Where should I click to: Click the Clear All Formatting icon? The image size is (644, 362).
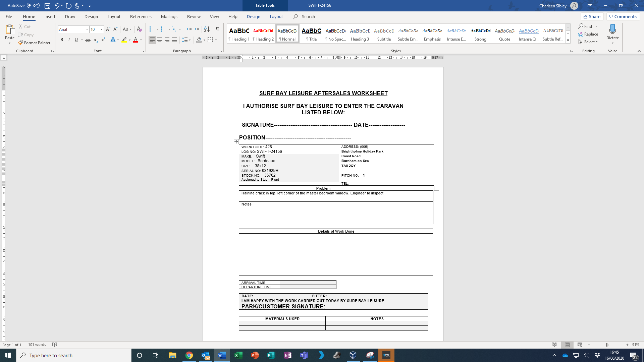(x=140, y=29)
